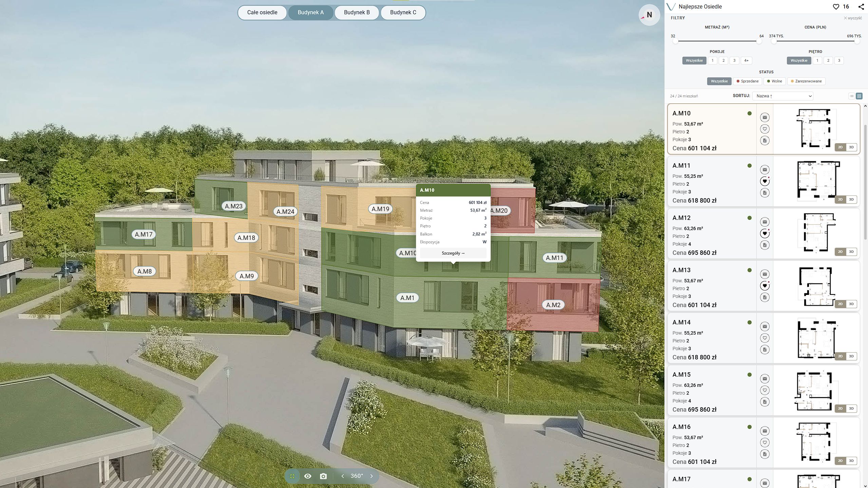Viewport: 868px width, 488px height.
Task: Open the document icon for A.M10
Action: (765, 140)
